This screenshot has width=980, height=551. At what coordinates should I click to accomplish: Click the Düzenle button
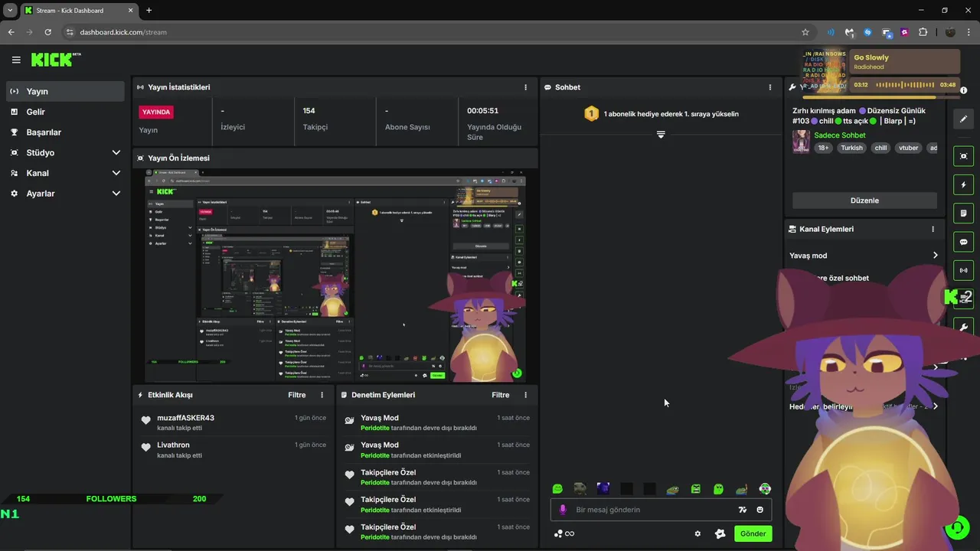tap(864, 201)
